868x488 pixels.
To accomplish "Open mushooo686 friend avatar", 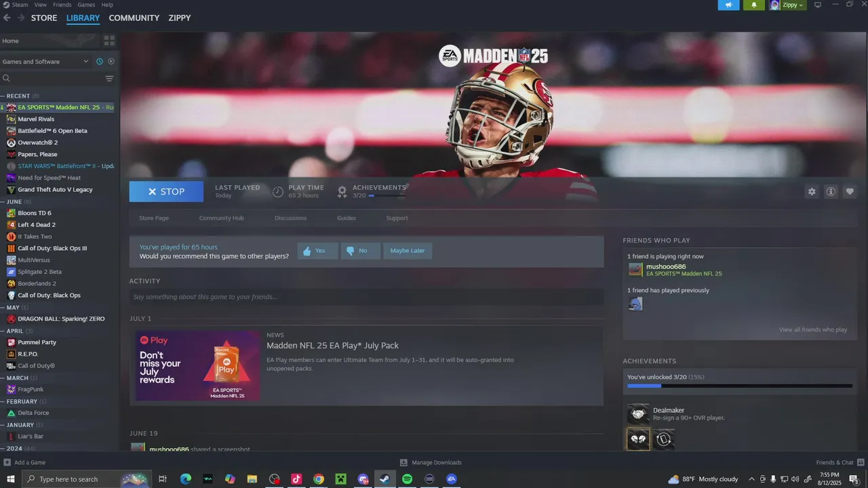I will [x=635, y=270].
